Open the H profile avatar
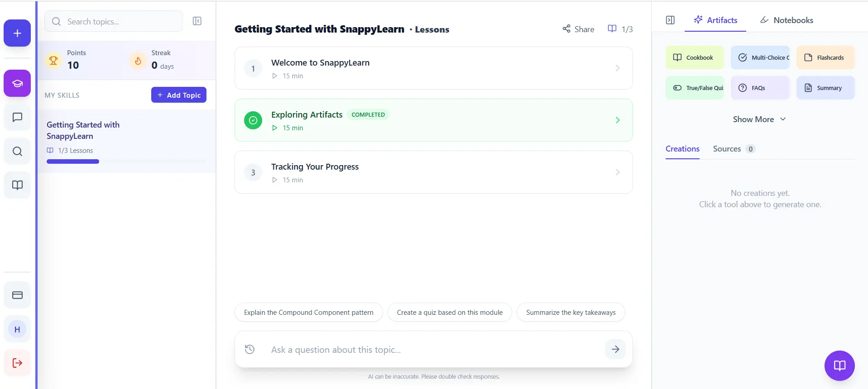 pyautogui.click(x=17, y=329)
